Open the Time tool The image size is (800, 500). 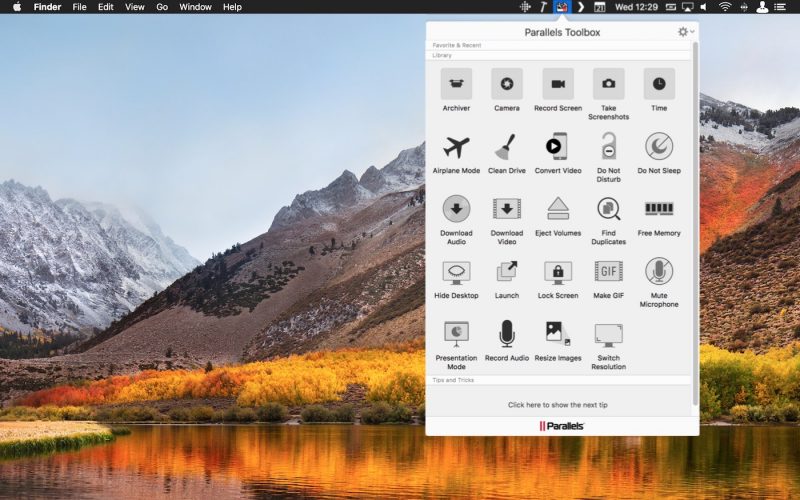tap(659, 90)
